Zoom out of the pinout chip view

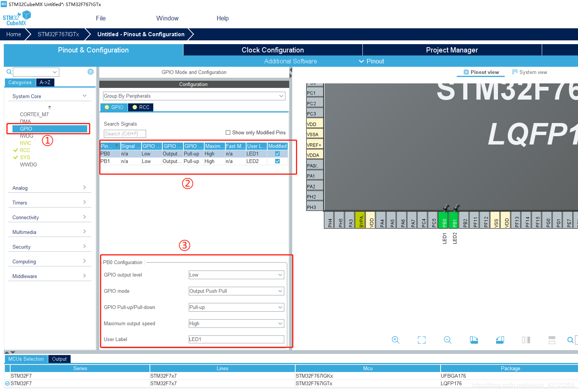coord(448,340)
